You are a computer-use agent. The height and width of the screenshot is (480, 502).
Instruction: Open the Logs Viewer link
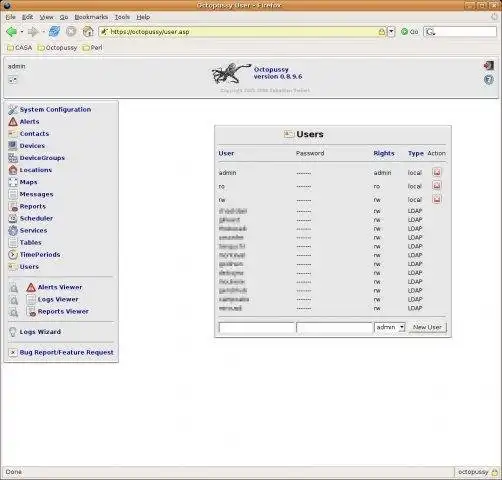[x=58, y=299]
